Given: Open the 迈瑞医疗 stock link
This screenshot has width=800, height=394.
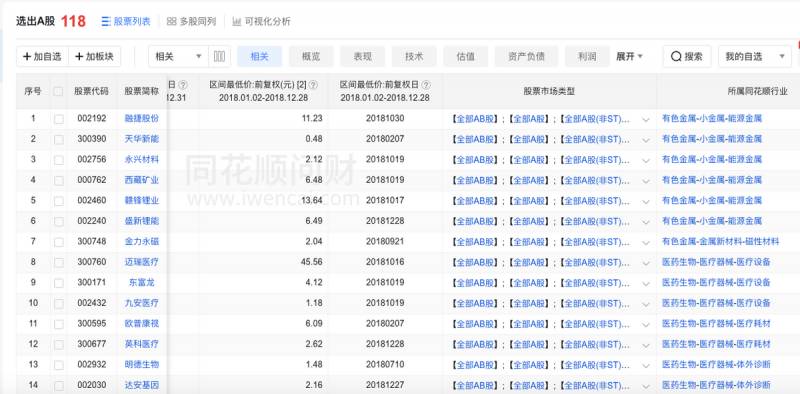Looking at the screenshot, I should [141, 262].
